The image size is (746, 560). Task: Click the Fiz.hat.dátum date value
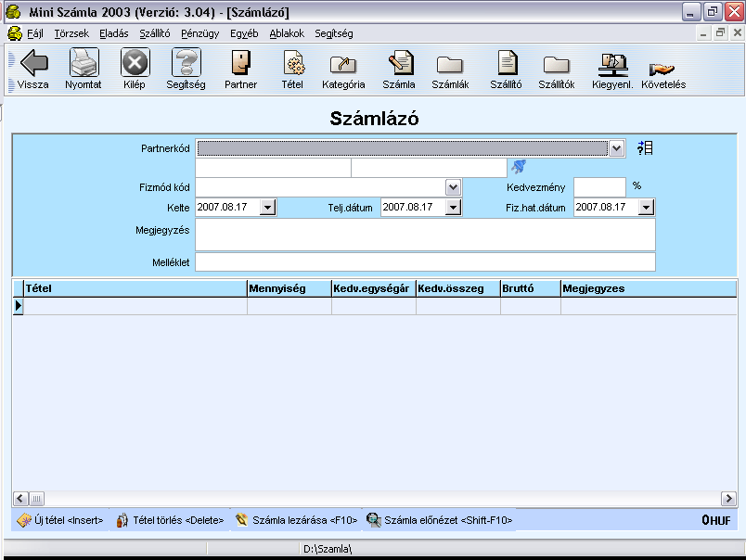[600, 208]
